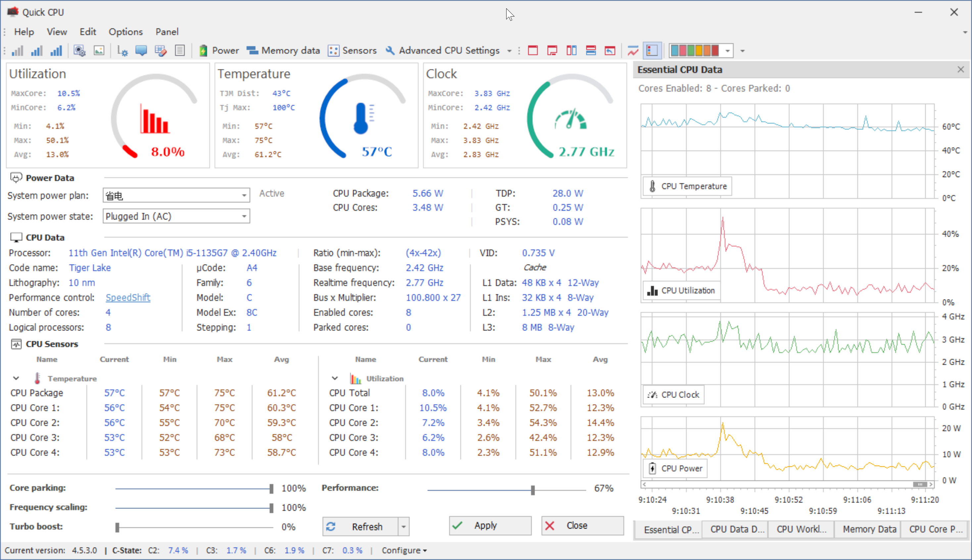Click the picture image toolbar icon
The height and width of the screenshot is (560, 972).
pyautogui.click(x=99, y=50)
